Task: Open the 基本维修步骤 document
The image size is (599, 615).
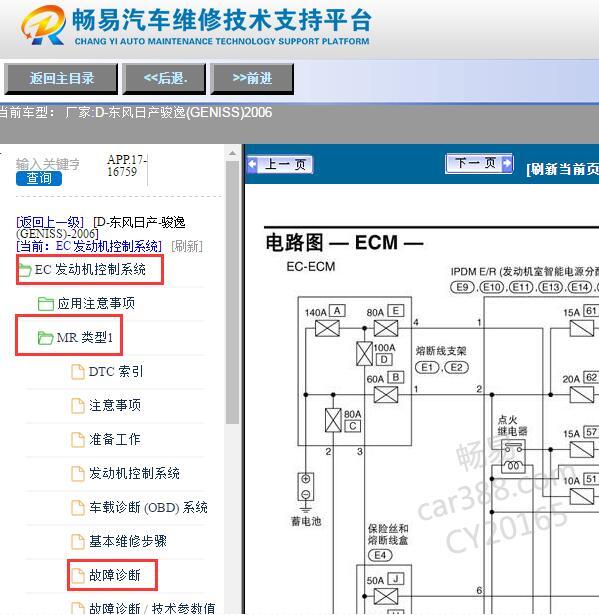Action: pos(128,541)
